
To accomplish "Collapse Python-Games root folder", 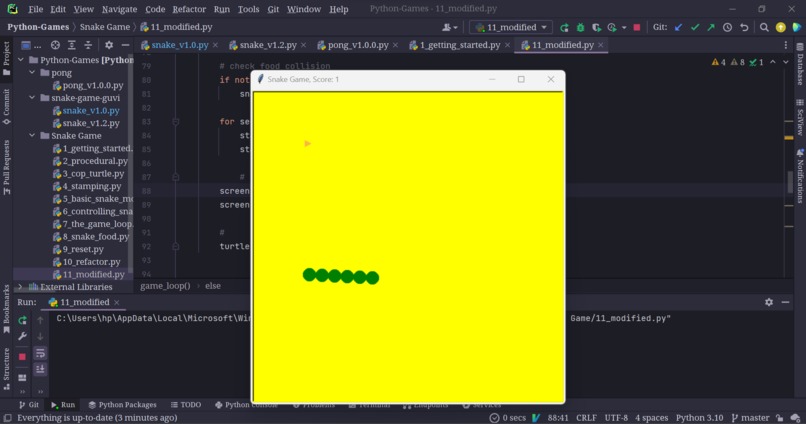I will [x=21, y=60].
